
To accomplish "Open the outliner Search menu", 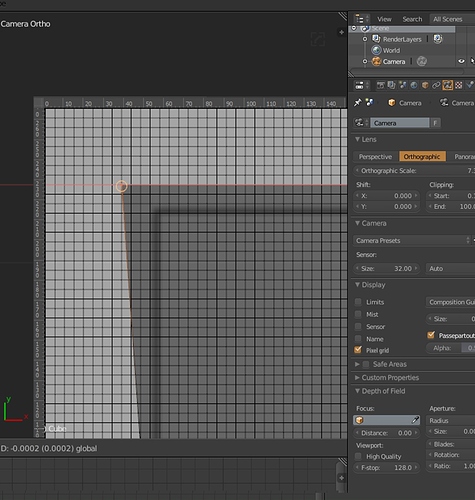I will pos(412,19).
